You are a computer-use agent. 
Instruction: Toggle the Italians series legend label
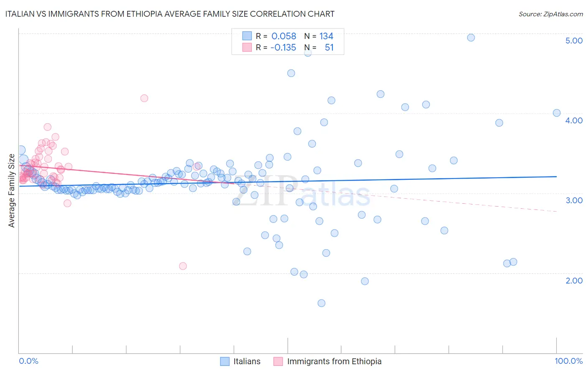coord(247,361)
